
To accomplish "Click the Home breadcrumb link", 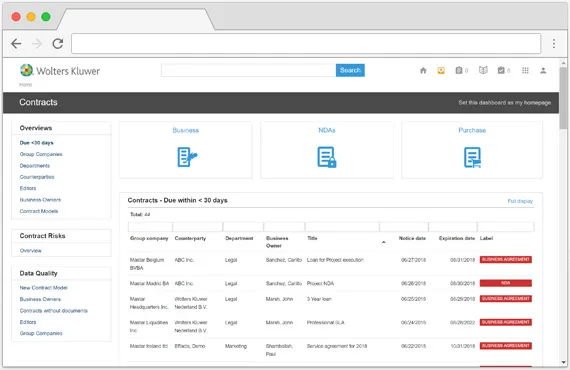I will pyautogui.click(x=25, y=85).
